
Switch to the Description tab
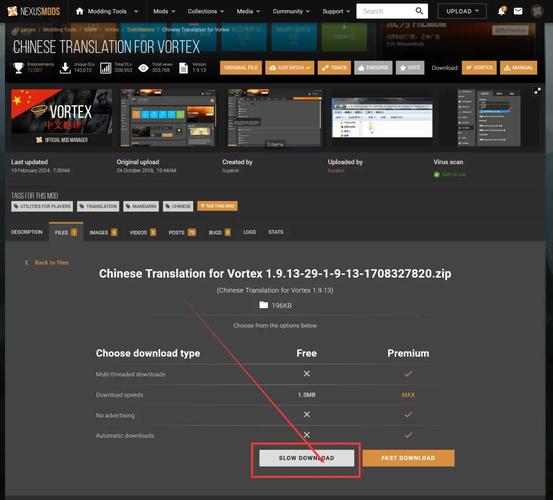point(27,232)
